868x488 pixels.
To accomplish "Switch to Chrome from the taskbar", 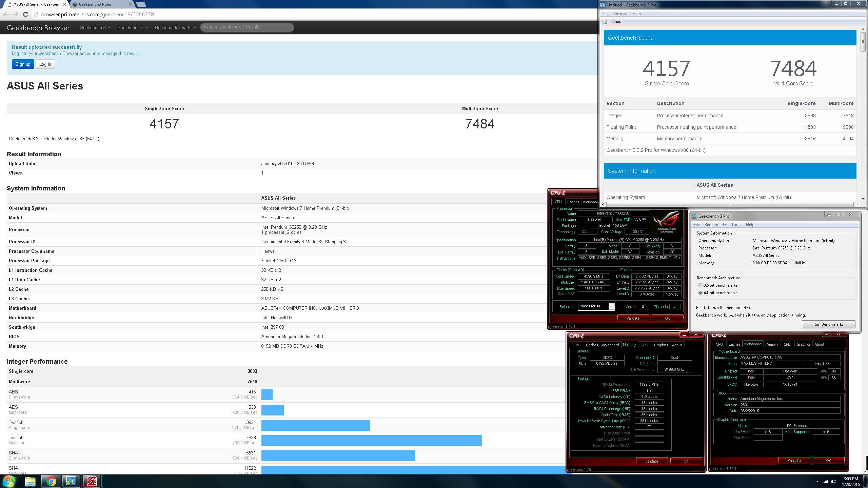I will pyautogui.click(x=51, y=481).
